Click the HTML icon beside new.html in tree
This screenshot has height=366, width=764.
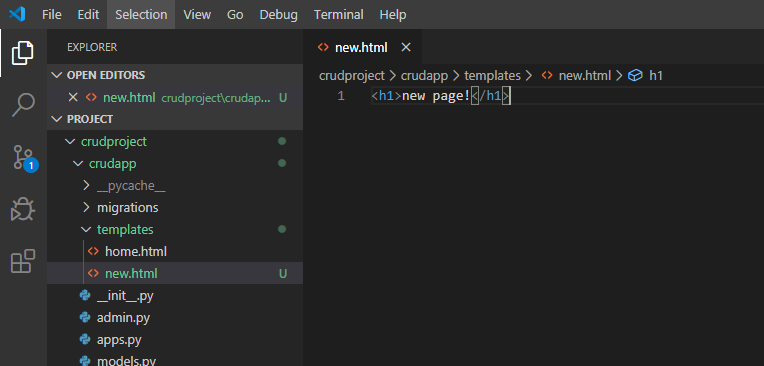93,273
